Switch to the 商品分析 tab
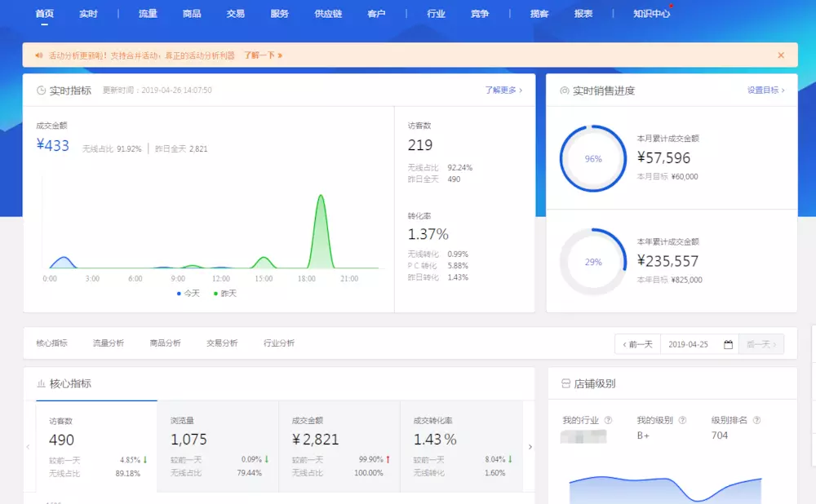The width and height of the screenshot is (816, 504). pos(165,343)
